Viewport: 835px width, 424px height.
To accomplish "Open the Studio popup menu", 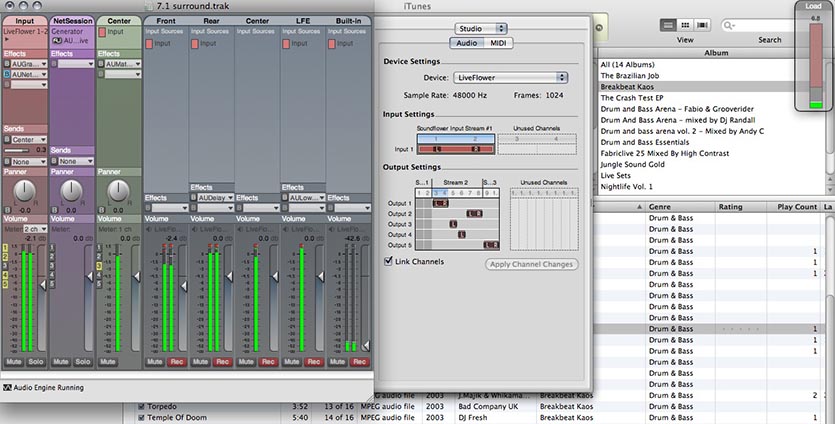I will tap(480, 28).
